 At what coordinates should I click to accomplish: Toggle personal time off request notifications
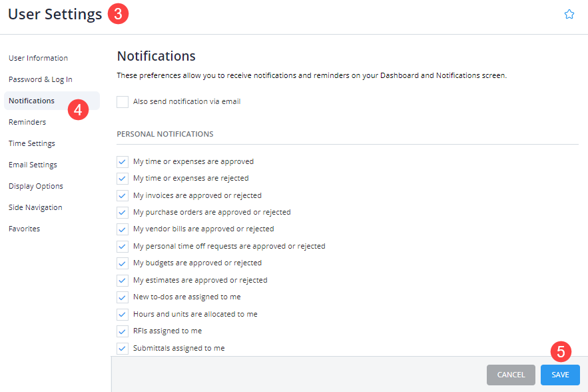point(122,246)
